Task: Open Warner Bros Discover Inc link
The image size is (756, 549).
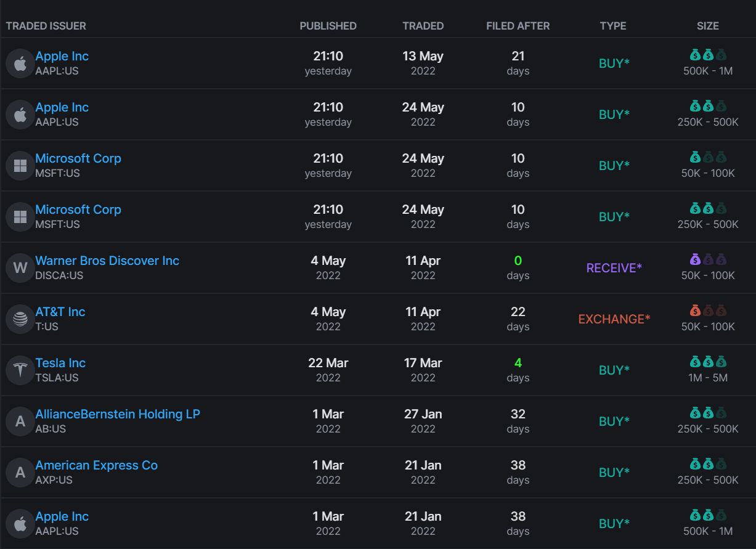Action: (x=107, y=261)
